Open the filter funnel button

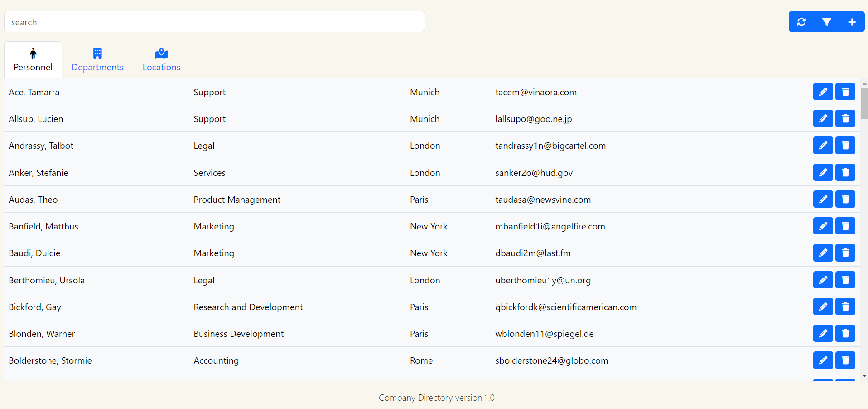pos(827,22)
